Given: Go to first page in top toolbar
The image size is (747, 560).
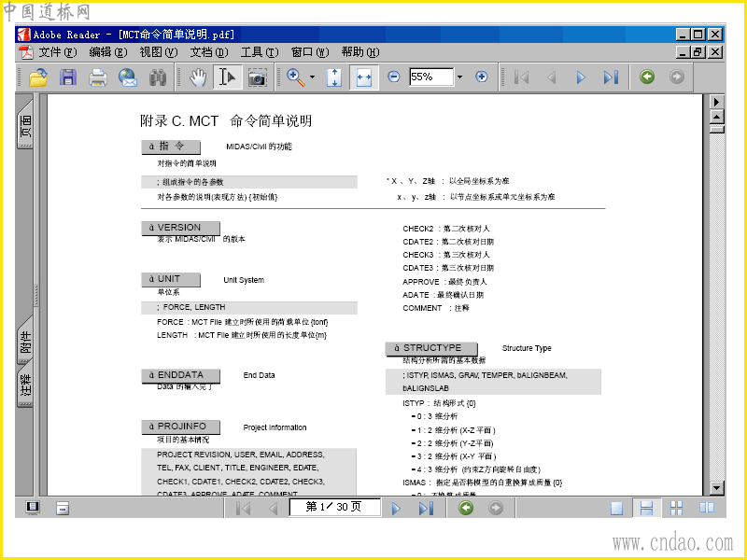Looking at the screenshot, I should [522, 77].
